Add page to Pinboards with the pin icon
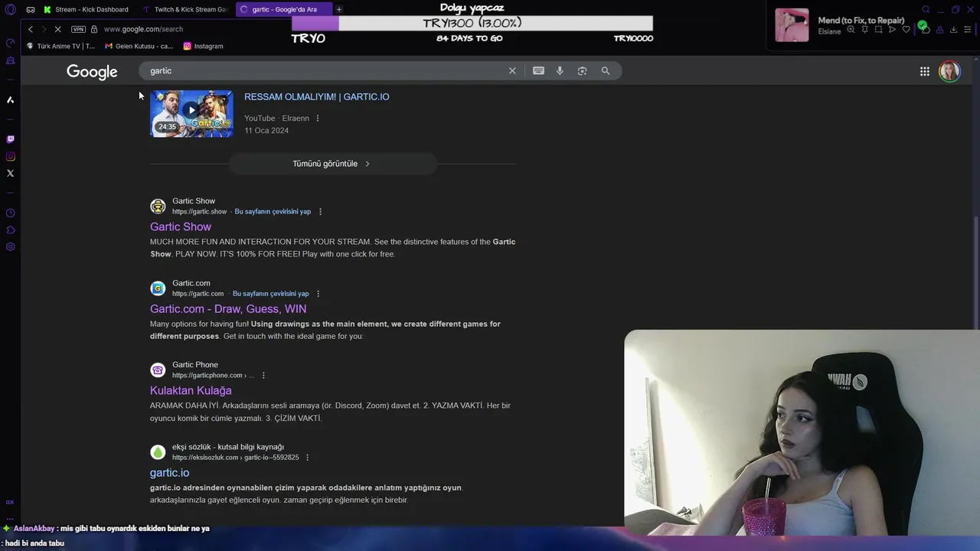Viewport: 980px width, 551px height. click(864, 30)
